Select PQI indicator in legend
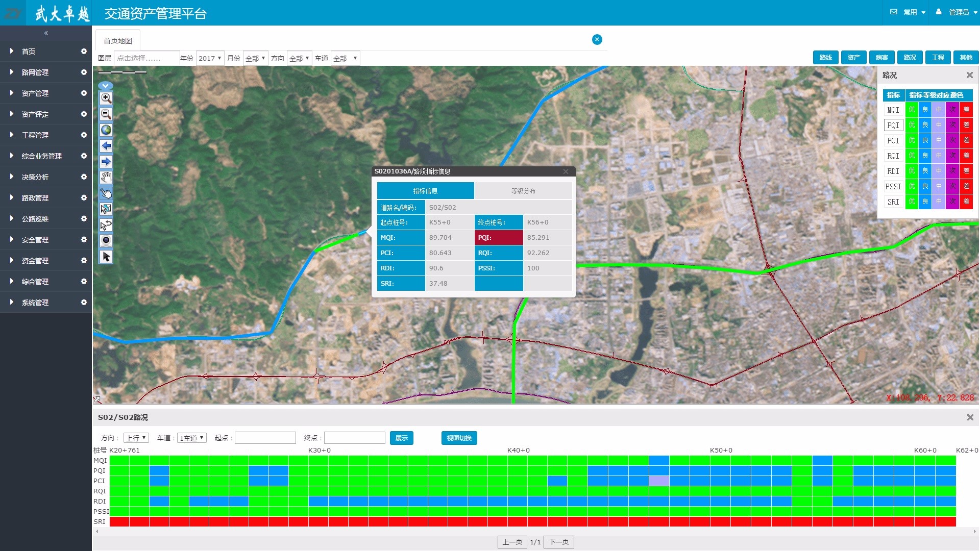This screenshot has width=980, height=551. [x=893, y=125]
